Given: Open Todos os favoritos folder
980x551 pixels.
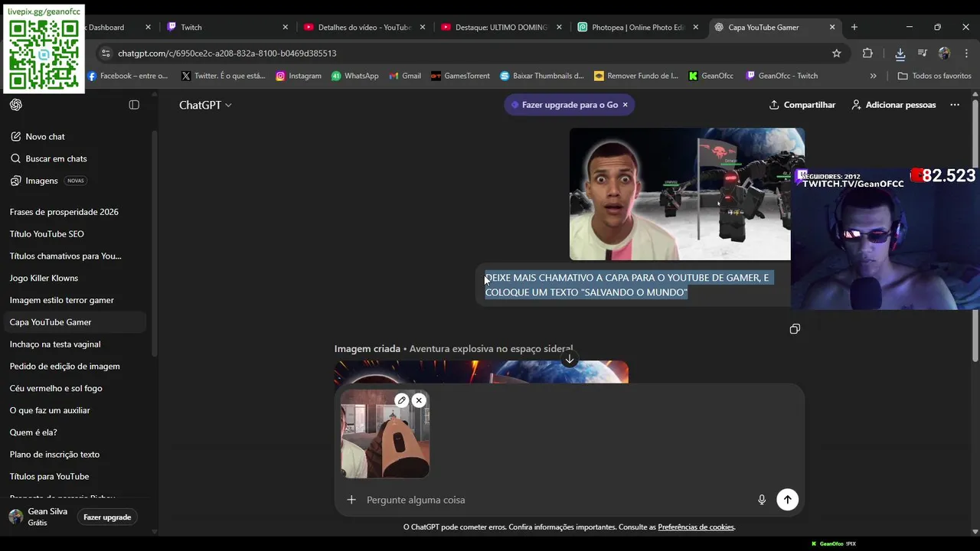Looking at the screenshot, I should [x=934, y=76].
